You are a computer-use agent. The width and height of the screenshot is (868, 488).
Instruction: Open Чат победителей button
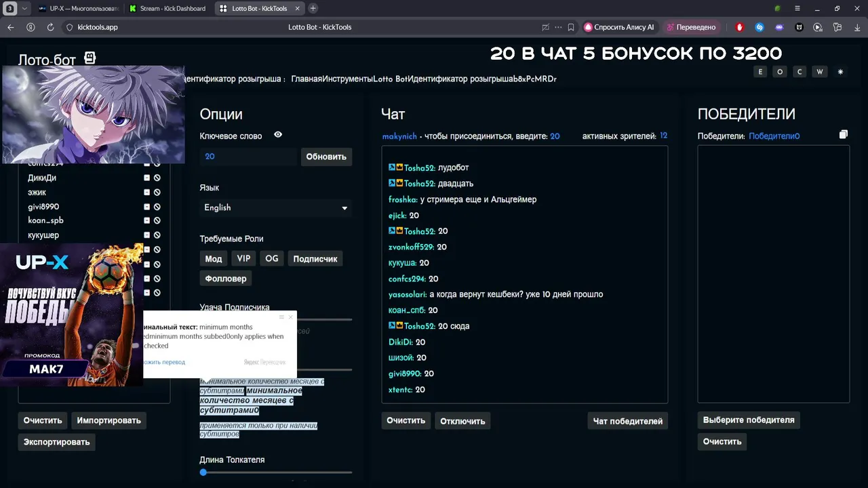tap(628, 421)
